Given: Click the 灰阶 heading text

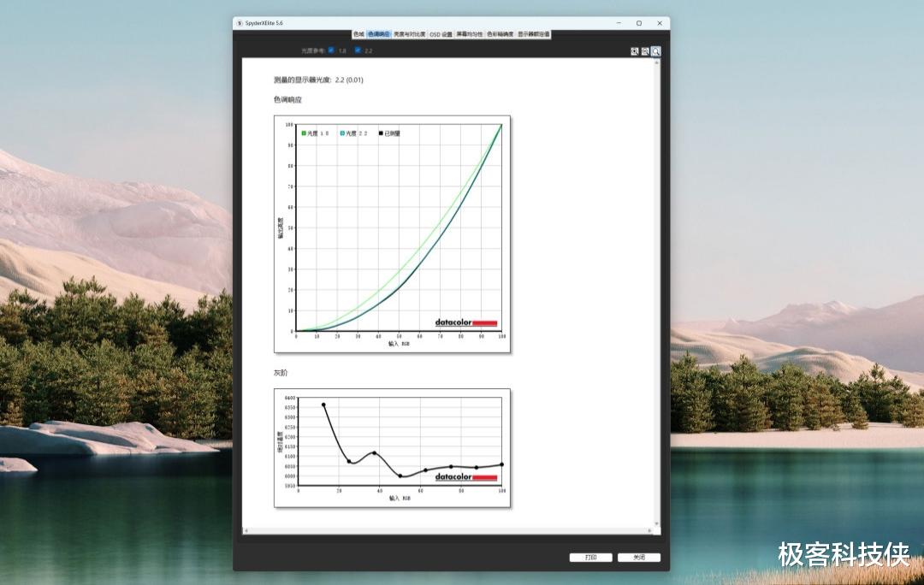Looking at the screenshot, I should 281,373.
